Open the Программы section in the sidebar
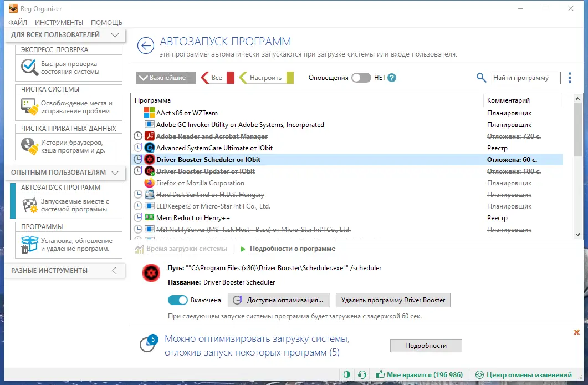The image size is (588, 385). click(x=69, y=240)
